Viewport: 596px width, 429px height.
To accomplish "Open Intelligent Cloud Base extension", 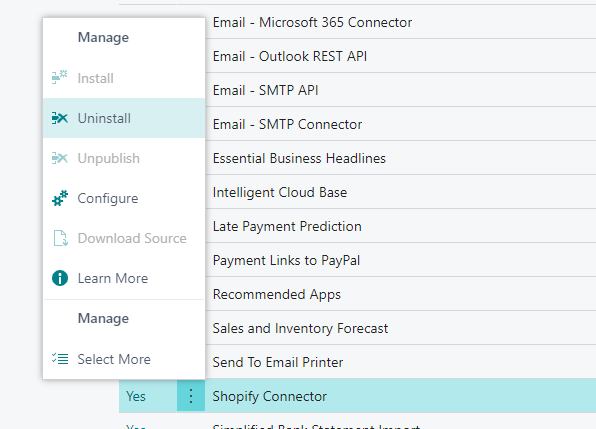I will (x=280, y=192).
